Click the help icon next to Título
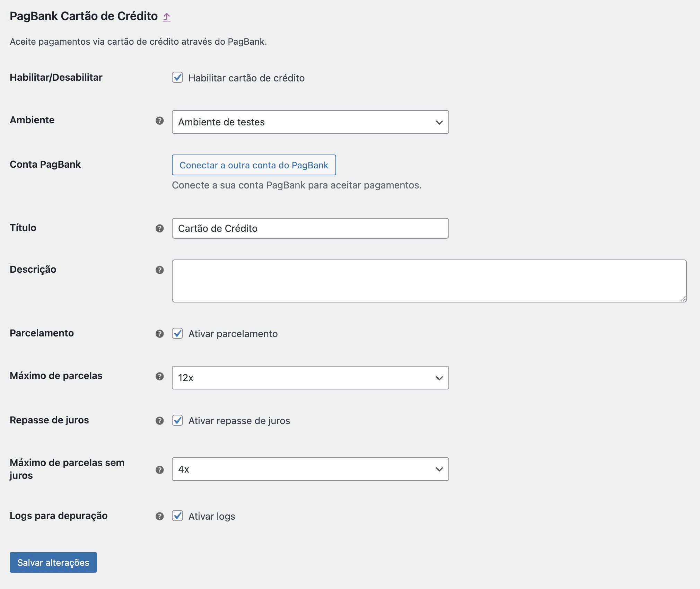Viewport: 700px width, 589px height. coord(159,228)
